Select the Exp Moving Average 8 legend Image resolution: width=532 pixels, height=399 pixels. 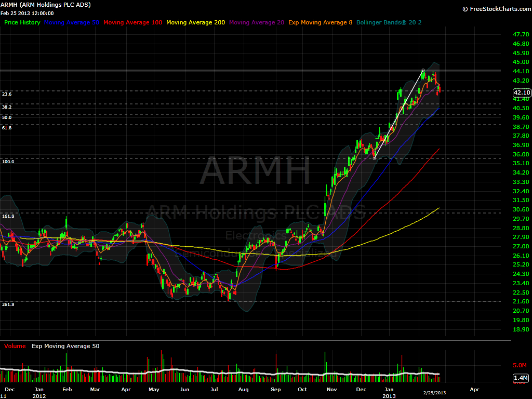pos(320,22)
